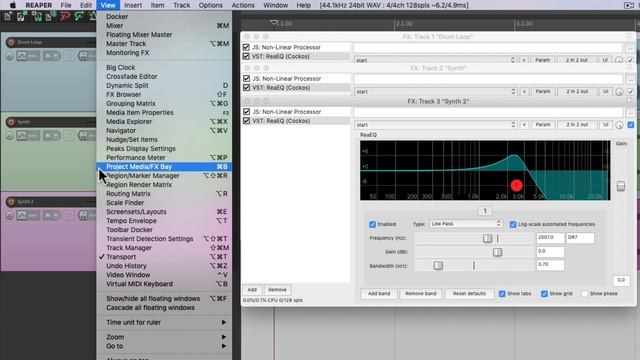Click the Open project toolbar icon
This screenshot has width=640, height=360.
(x=22, y=17)
